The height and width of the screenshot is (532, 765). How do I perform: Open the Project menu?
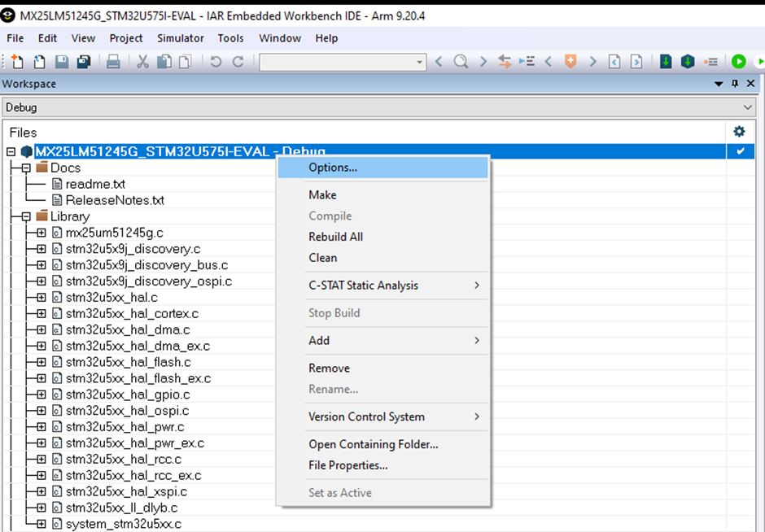pyautogui.click(x=126, y=38)
